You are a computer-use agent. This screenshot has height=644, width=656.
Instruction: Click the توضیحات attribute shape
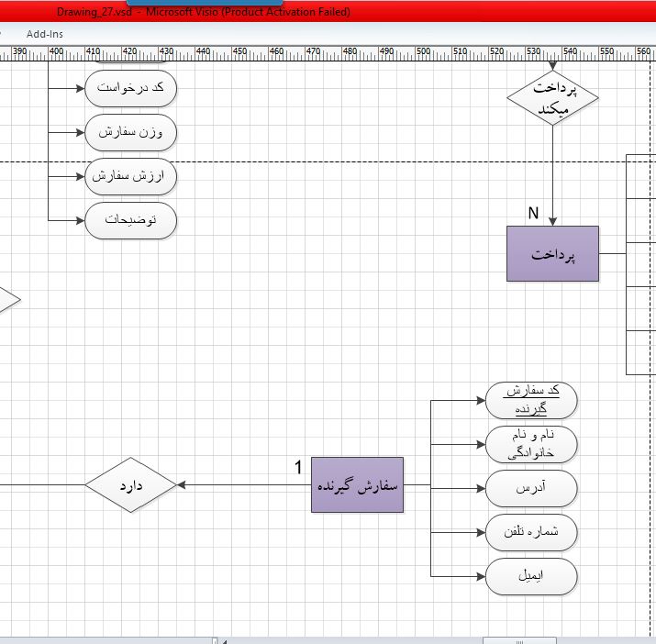point(131,220)
